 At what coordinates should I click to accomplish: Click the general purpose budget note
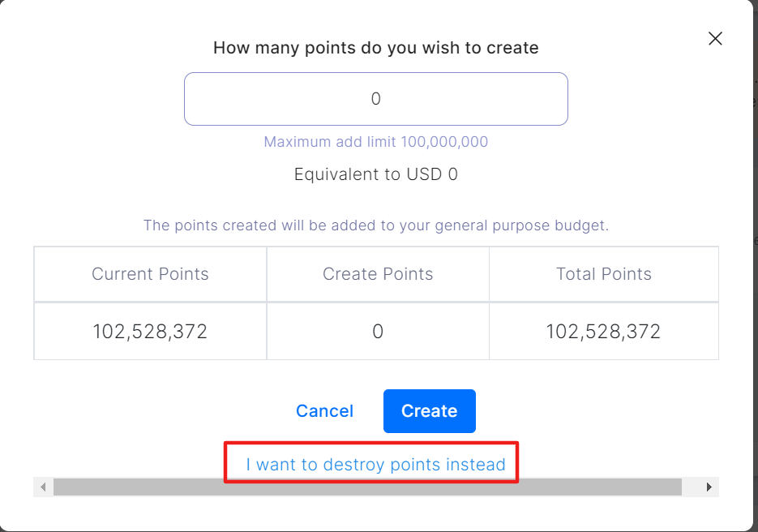point(375,225)
